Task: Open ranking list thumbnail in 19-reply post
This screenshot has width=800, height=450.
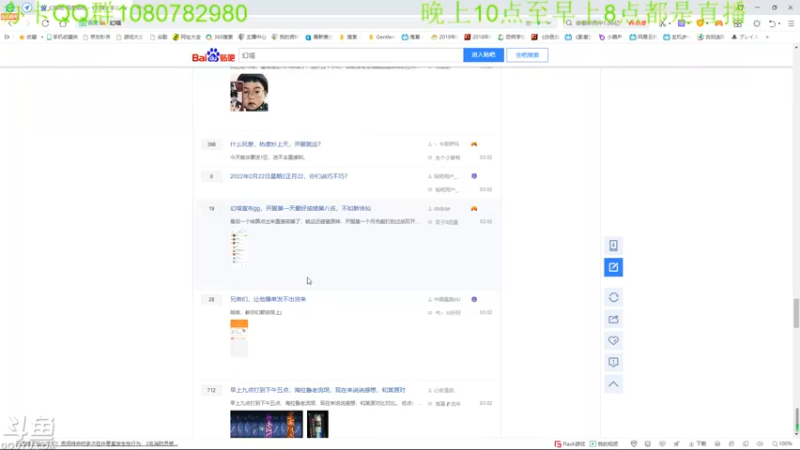Action: 239,247
